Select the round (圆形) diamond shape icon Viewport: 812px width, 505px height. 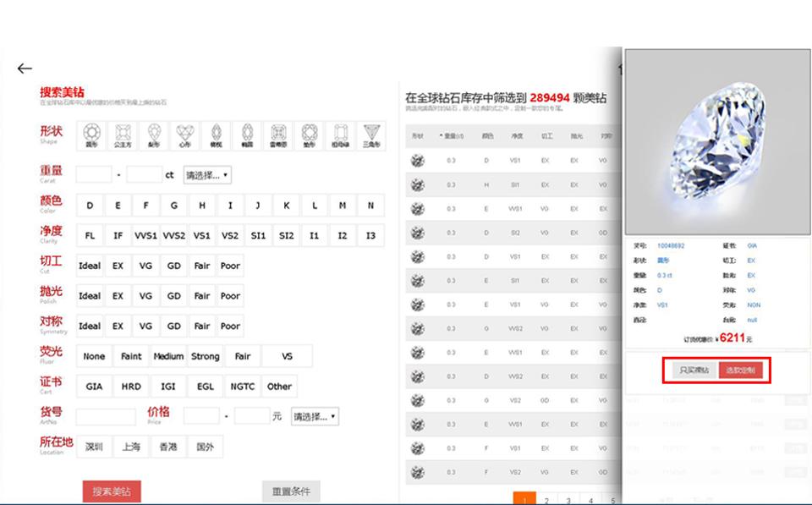[91, 135]
